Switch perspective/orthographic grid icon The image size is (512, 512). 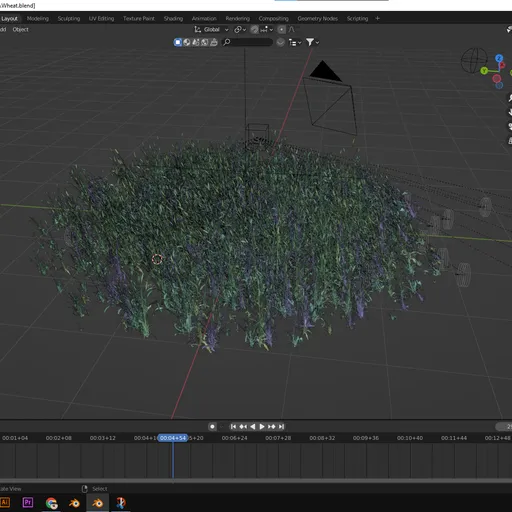509,141
